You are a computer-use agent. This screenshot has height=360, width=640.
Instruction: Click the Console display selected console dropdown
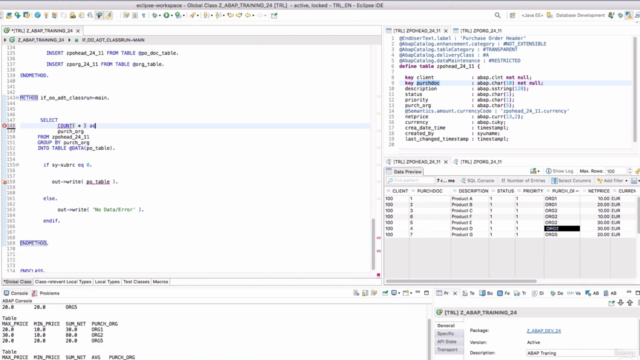[x=395, y=293]
